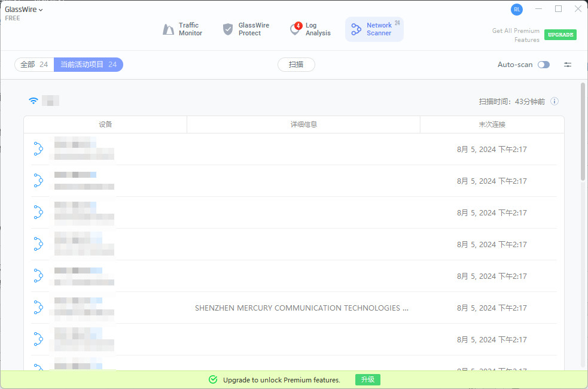Viewport: 588px width, 389px height.
Task: Show 全部 24 devices filter
Action: [34, 65]
